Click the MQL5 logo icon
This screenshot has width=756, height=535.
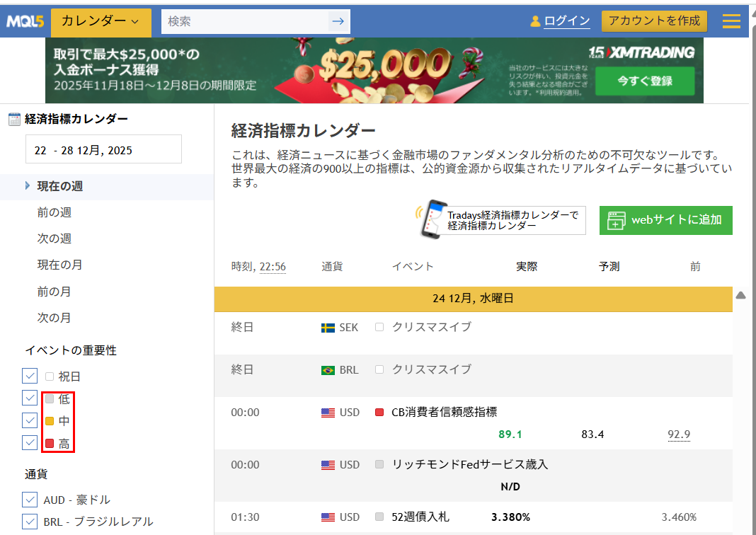coord(25,21)
